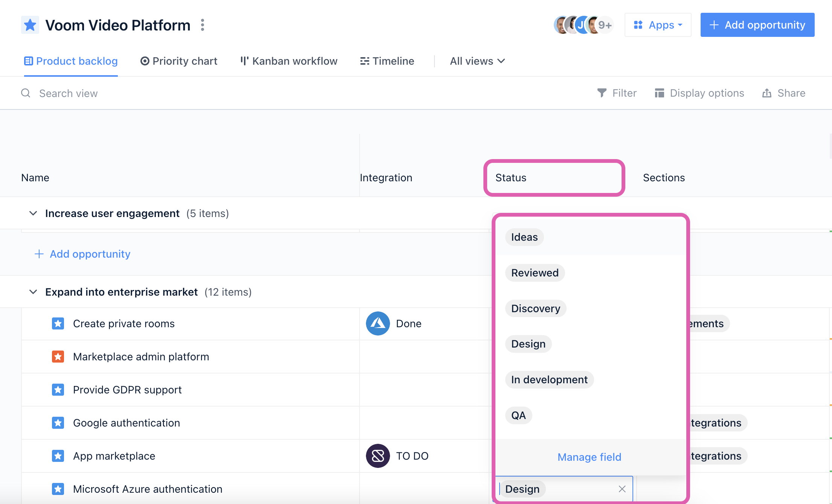Open the Microsoft Azure authentication item

148,489
